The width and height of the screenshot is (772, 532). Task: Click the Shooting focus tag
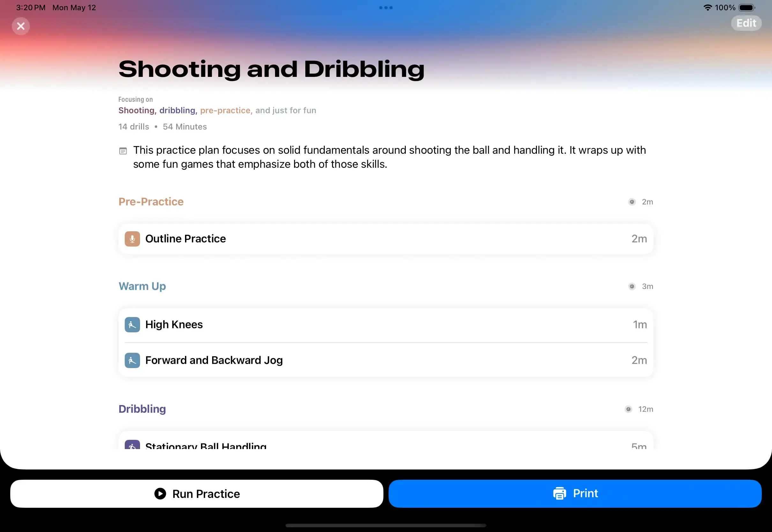(137, 110)
